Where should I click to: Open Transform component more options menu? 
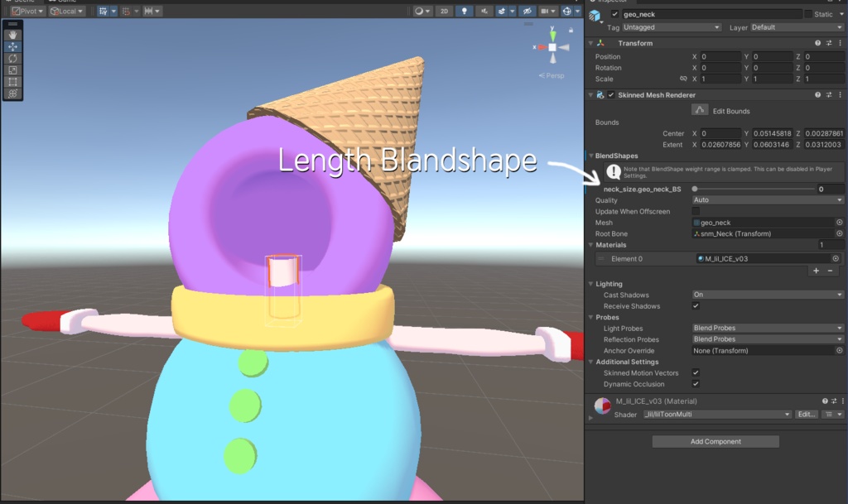click(840, 43)
